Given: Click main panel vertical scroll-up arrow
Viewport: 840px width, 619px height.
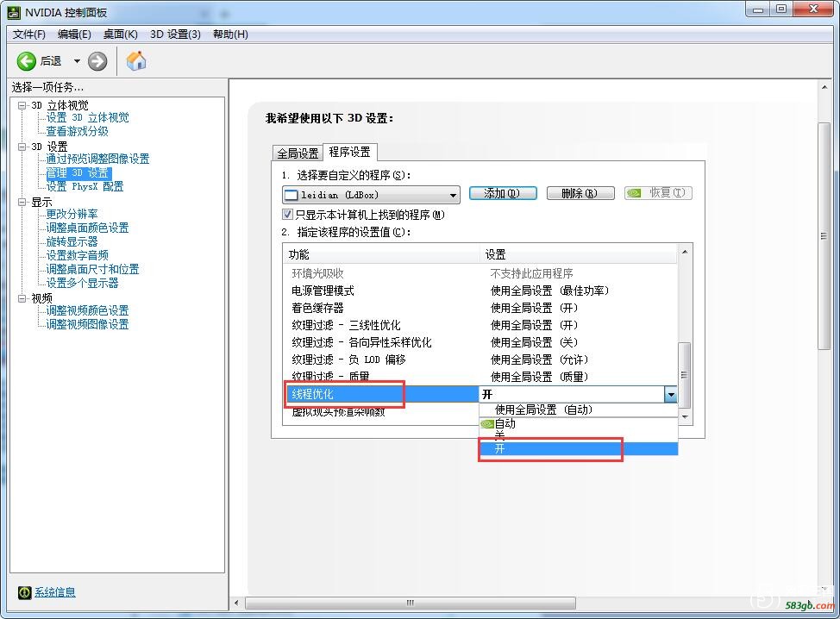Looking at the screenshot, I should click(824, 87).
